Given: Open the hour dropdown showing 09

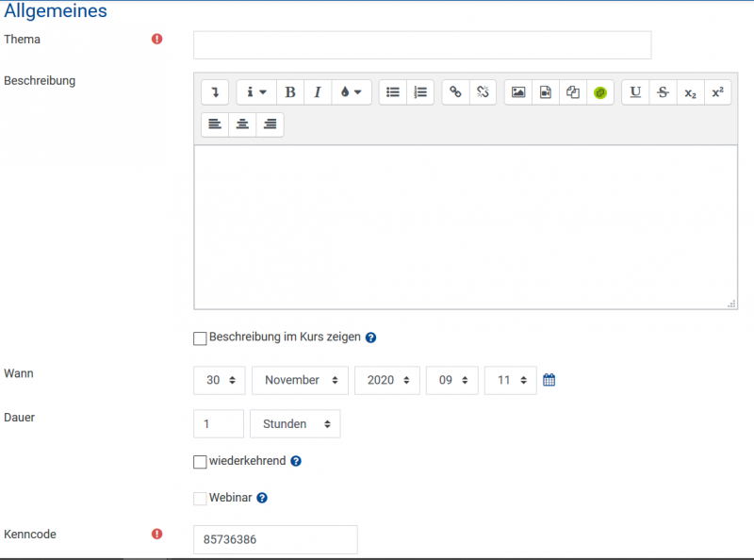Looking at the screenshot, I should tap(452, 381).
